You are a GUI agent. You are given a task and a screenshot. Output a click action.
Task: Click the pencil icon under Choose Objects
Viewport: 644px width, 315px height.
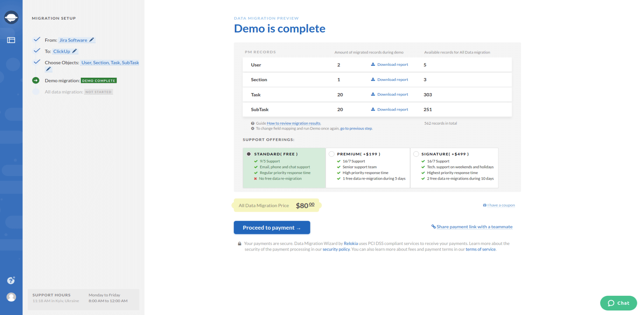(x=48, y=69)
